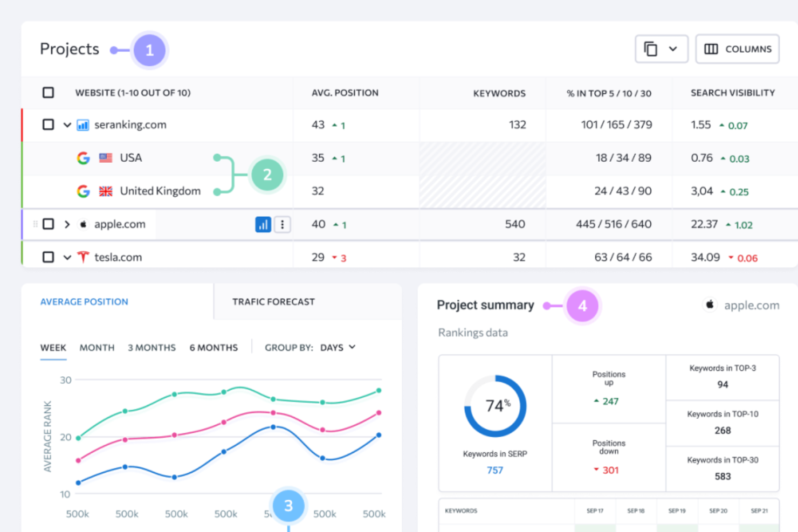This screenshot has width=798, height=532.
Task: Sort by KEYWORDS column header
Action: point(499,93)
